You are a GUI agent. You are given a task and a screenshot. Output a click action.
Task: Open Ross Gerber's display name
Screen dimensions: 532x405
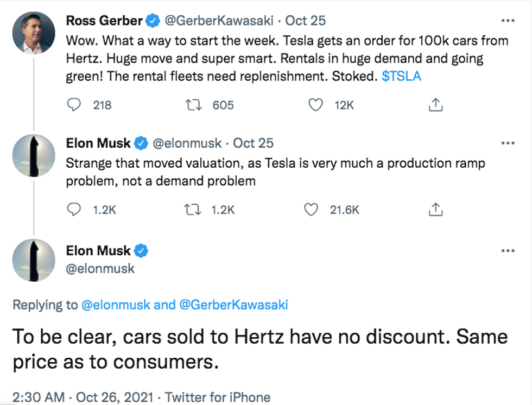coord(104,21)
